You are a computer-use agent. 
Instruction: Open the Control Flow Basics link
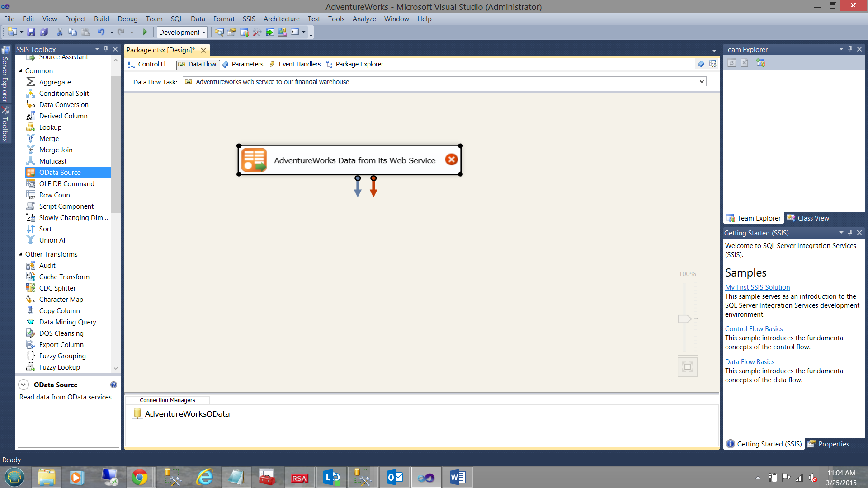754,328
